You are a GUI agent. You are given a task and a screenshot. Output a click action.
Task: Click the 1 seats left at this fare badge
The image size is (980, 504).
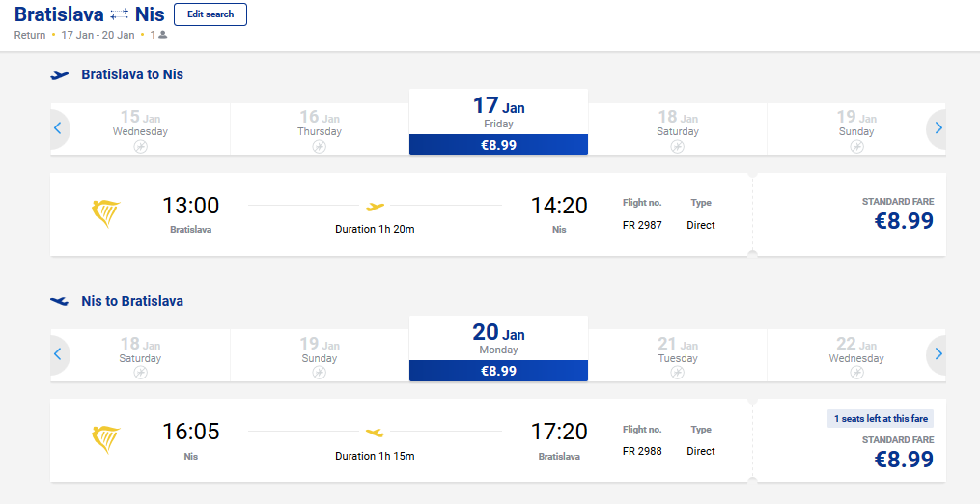click(882, 419)
